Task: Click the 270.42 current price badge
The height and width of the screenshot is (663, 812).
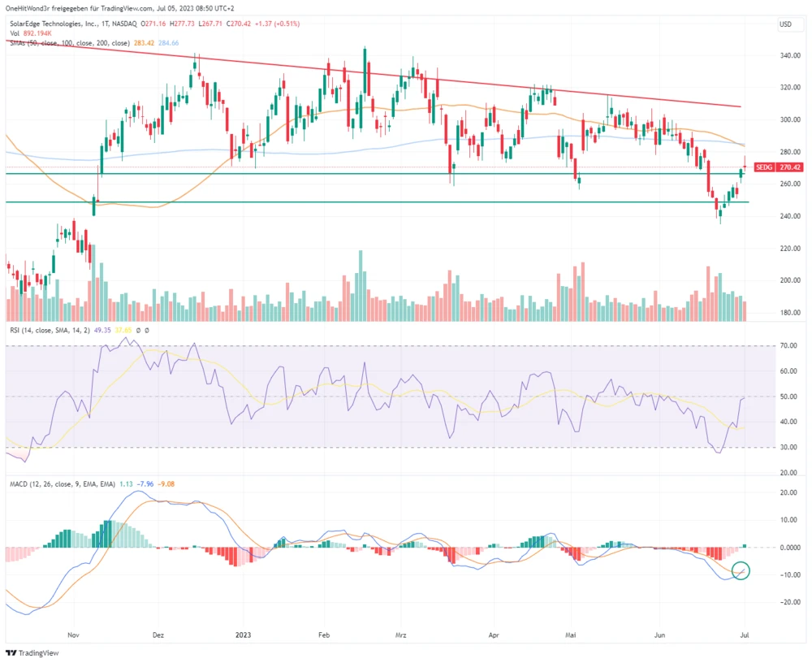Action: click(790, 167)
